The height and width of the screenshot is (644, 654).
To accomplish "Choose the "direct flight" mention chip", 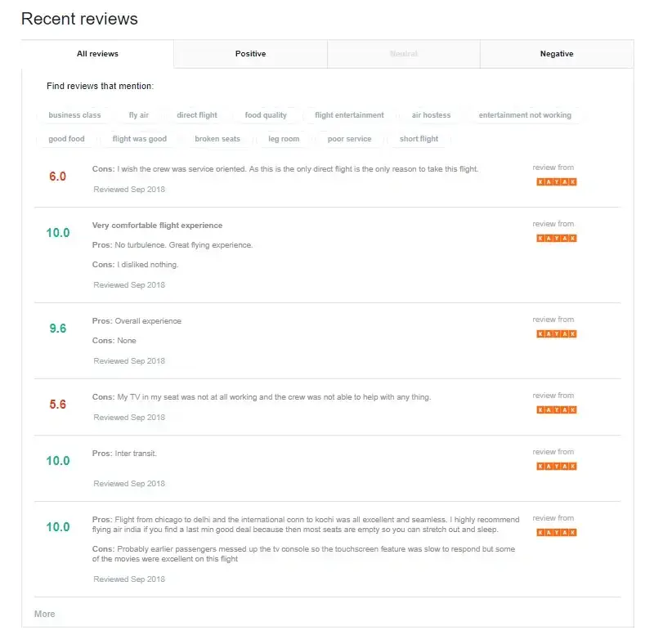I will [197, 115].
